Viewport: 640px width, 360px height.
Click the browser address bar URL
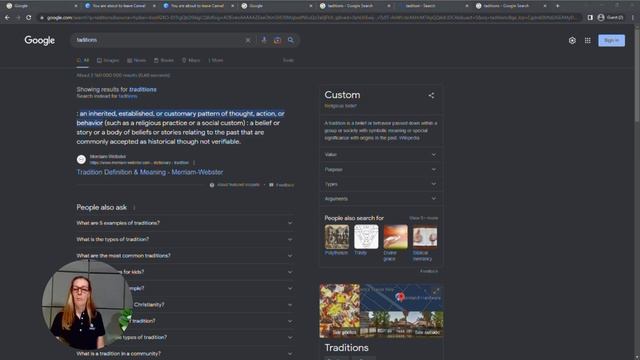pos(310,18)
